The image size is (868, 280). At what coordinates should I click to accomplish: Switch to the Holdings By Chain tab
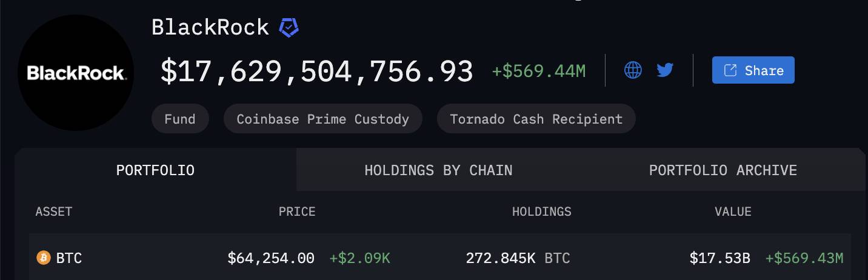[x=438, y=170]
